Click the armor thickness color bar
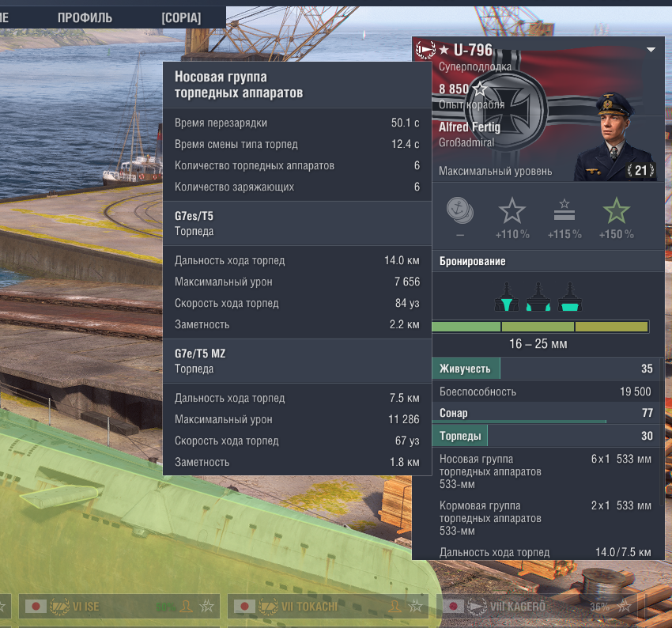The image size is (672, 628). coord(540,327)
